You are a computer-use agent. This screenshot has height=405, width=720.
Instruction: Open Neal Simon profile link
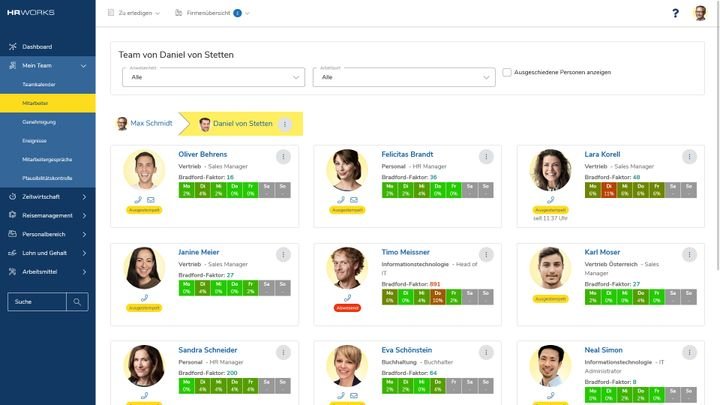pyautogui.click(x=603, y=350)
